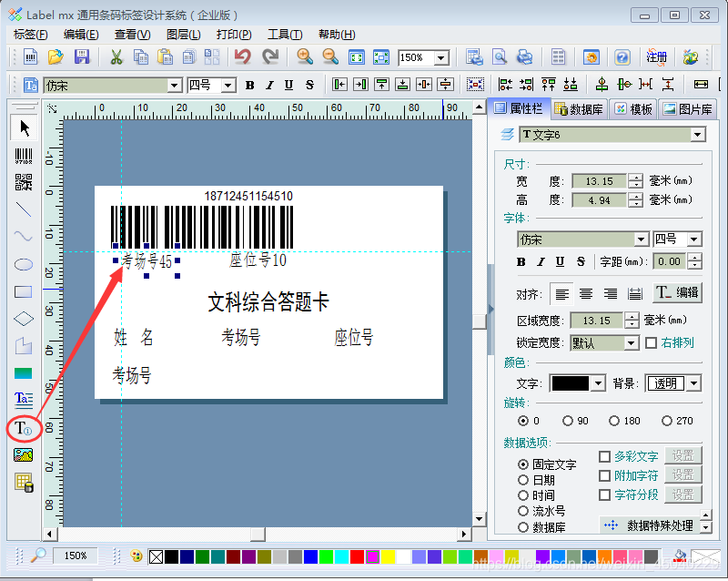Viewport: 728px width, 581px height.
Task: Select the single-line text T tool
Action: (24, 428)
